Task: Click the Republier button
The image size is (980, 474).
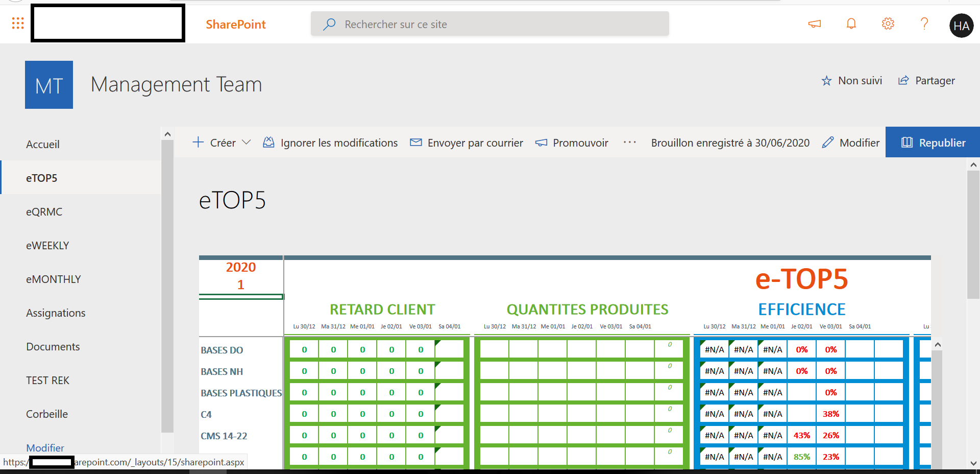Action: [933, 143]
